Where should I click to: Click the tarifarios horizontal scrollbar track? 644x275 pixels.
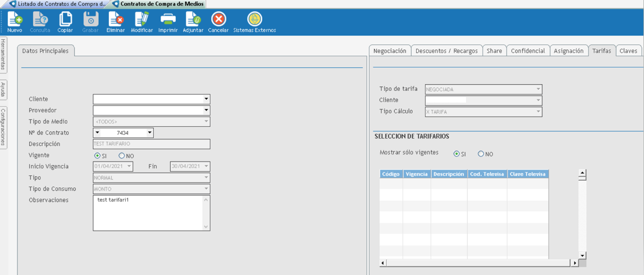pyautogui.click(x=478, y=263)
